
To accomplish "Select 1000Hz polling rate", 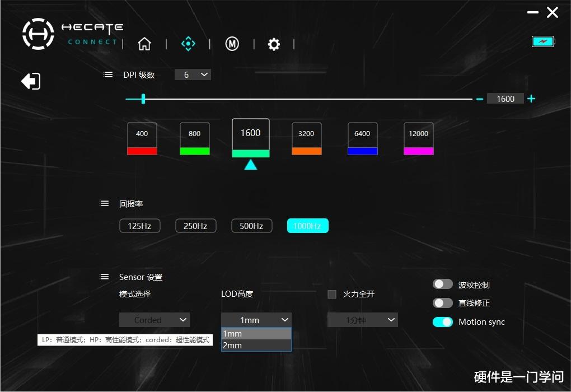I will (x=308, y=226).
